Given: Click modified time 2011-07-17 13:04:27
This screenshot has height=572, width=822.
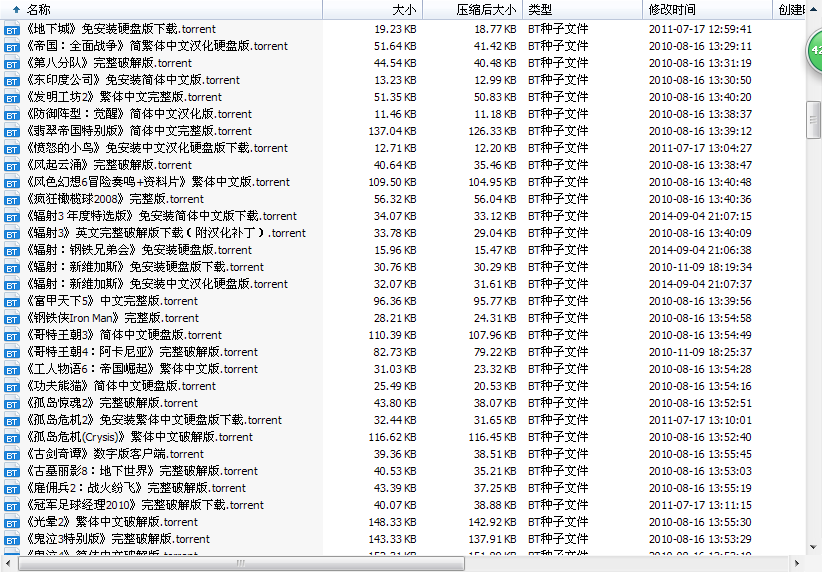Looking at the screenshot, I should 700,148.
